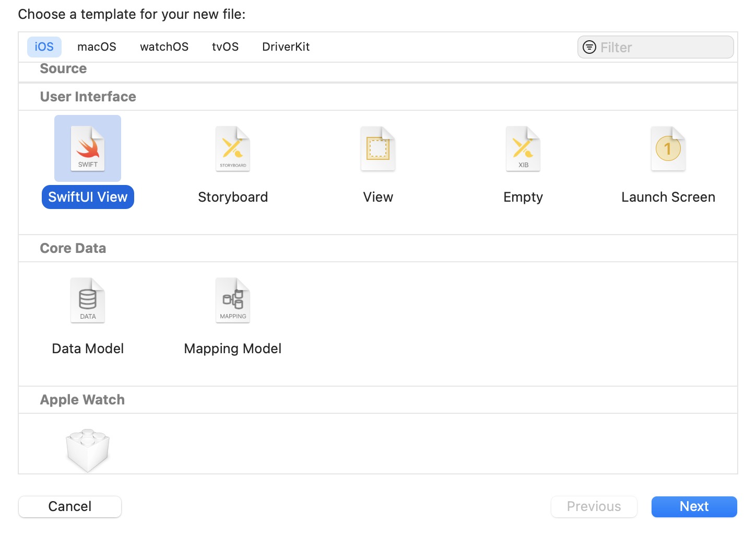Click the Next button

click(x=694, y=507)
